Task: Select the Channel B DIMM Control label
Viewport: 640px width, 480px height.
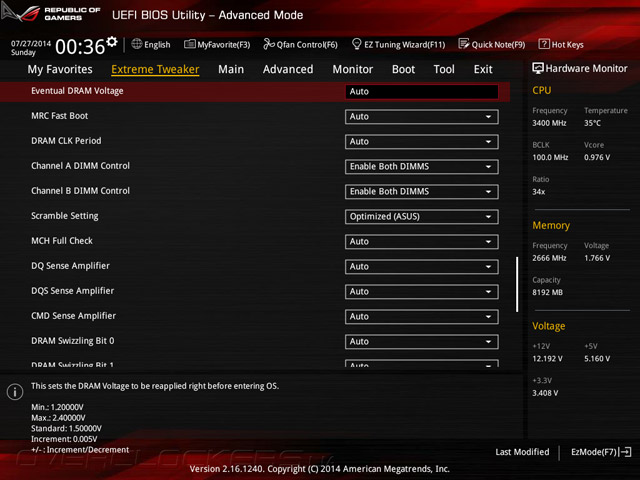Action: [80, 191]
